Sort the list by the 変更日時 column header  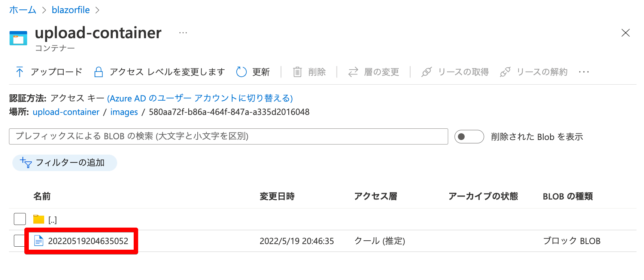277,196
